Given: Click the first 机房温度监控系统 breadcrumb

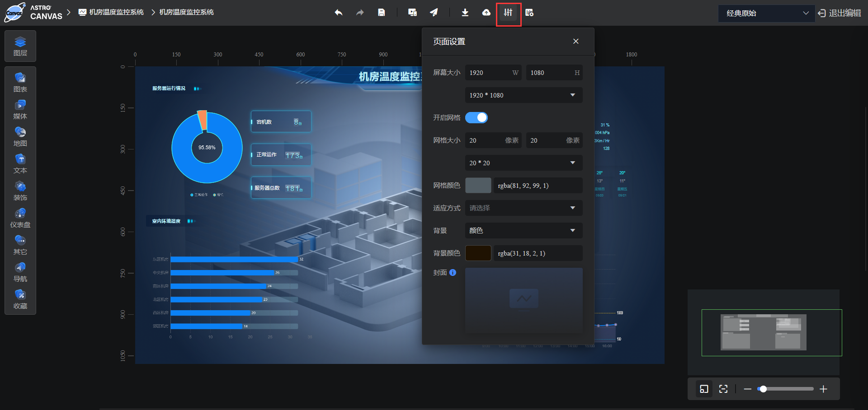Looking at the screenshot, I should 111,12.
